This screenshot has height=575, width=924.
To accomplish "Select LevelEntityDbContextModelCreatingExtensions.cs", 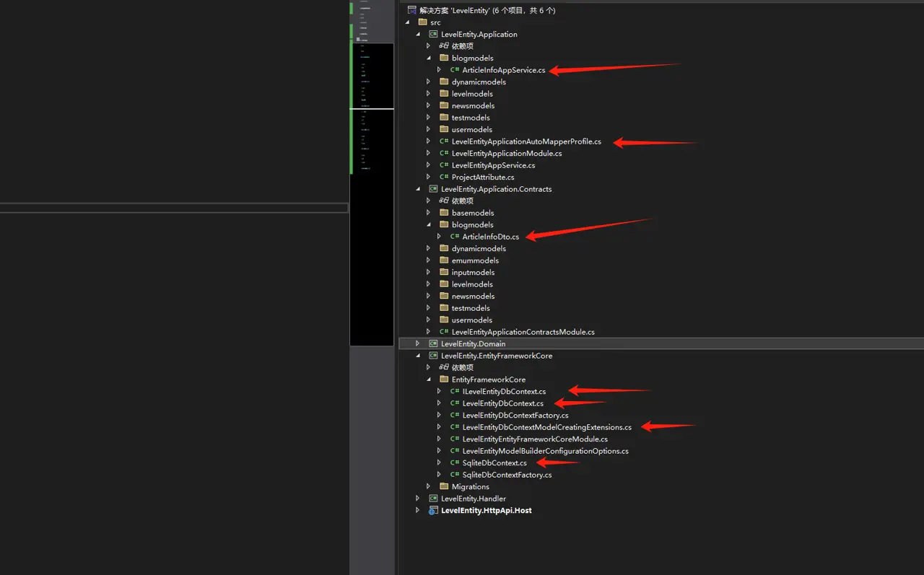I will [x=547, y=427].
